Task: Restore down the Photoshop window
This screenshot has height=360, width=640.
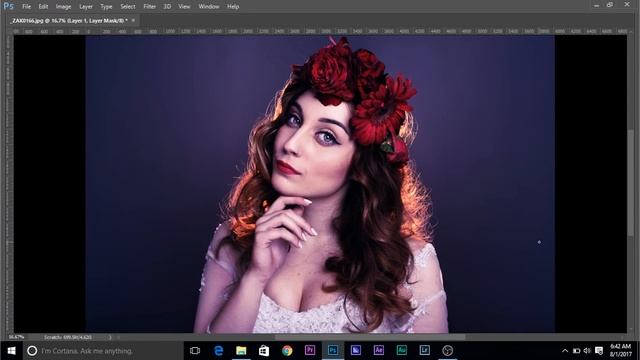Action: (x=610, y=5)
